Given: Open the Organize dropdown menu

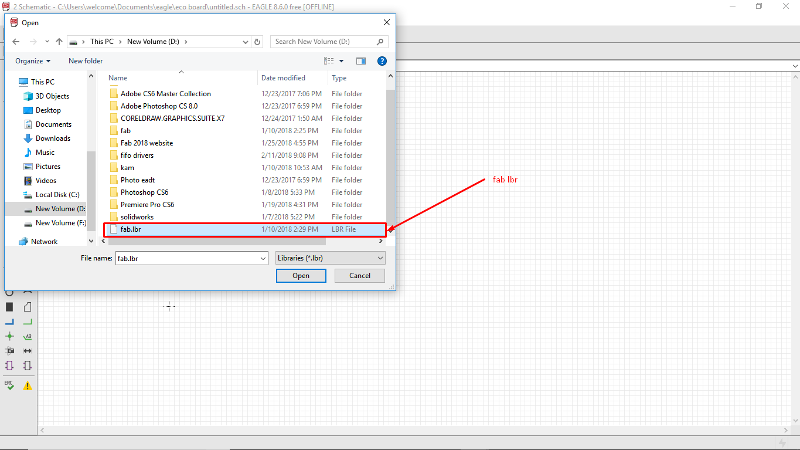Looking at the screenshot, I should [x=33, y=61].
